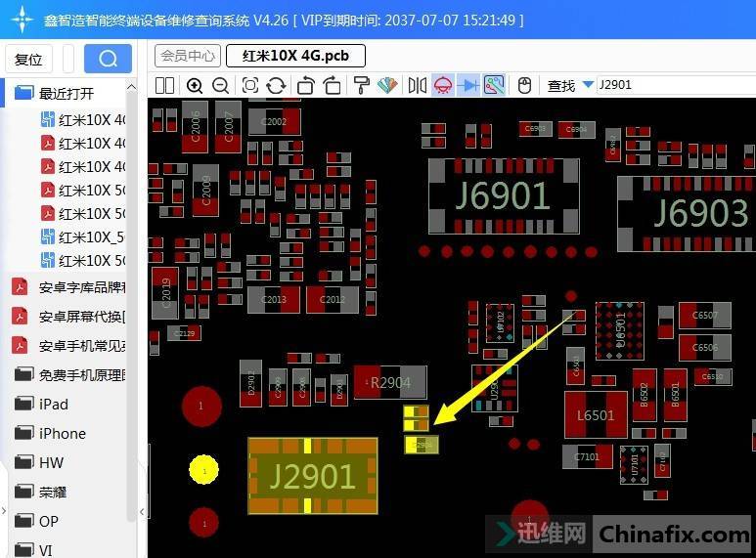Expand the iPhone folder
This screenshot has width=756, height=558.
tap(62, 433)
